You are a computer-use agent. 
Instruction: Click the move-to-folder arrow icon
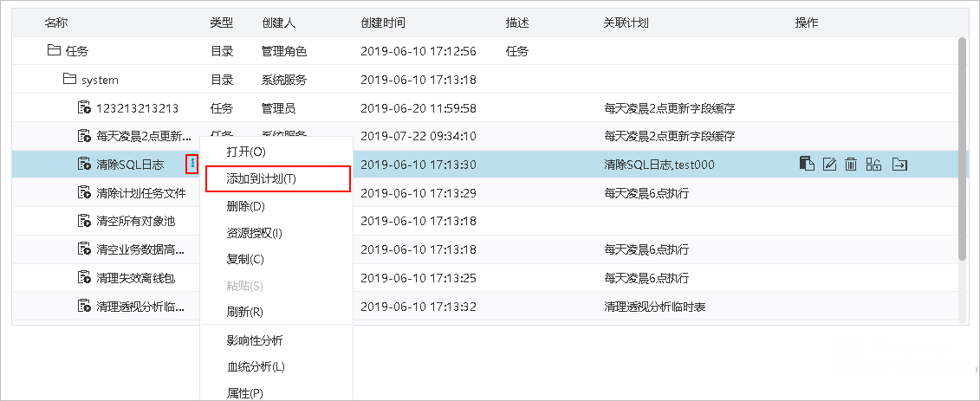[x=899, y=165]
